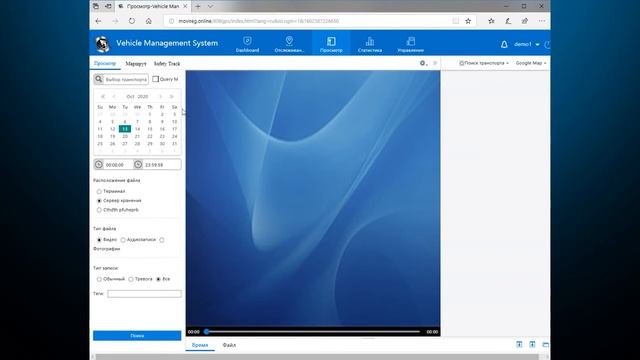The width and height of the screenshot is (640, 360).
Task: Add page to favorites with star icon
Action: (x=468, y=21)
